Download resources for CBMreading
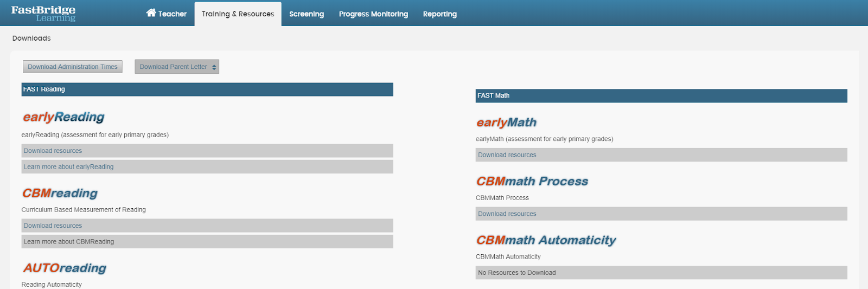The height and width of the screenshot is (289, 868). [x=207, y=226]
